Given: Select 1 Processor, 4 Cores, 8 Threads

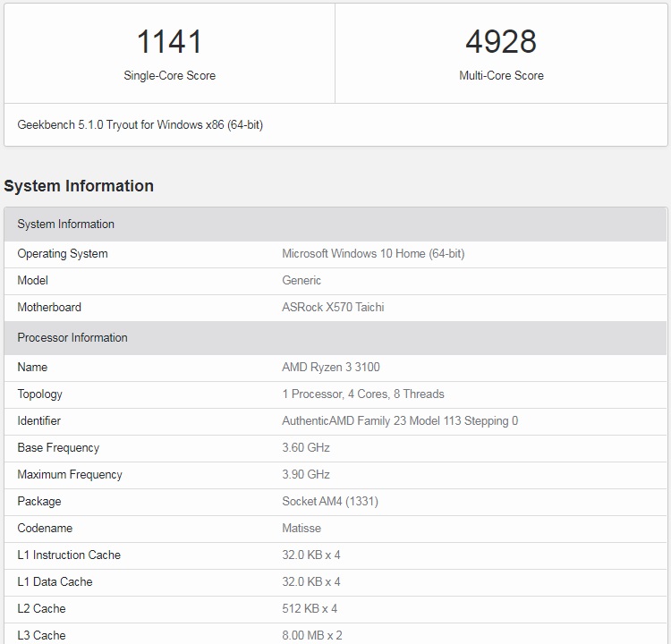Looking at the screenshot, I should (x=363, y=394).
